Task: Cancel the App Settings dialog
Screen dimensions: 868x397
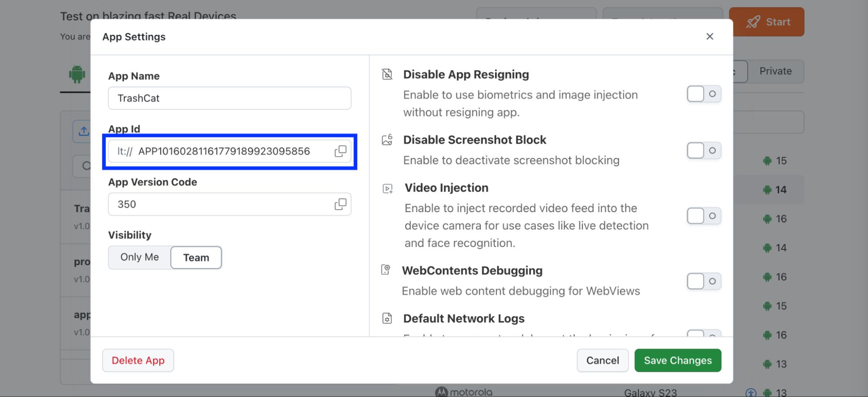Action: (603, 360)
